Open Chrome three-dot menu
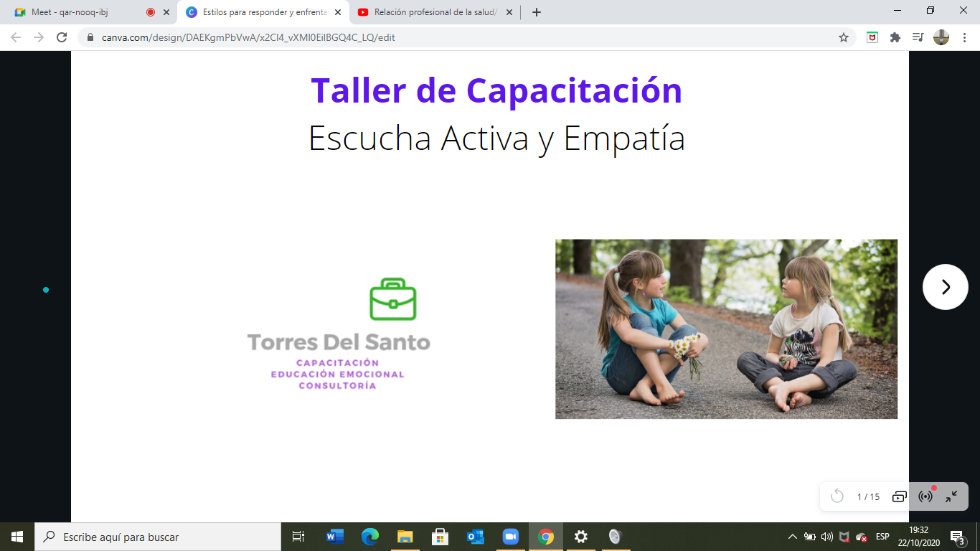This screenshot has height=551, width=980. coord(964,37)
